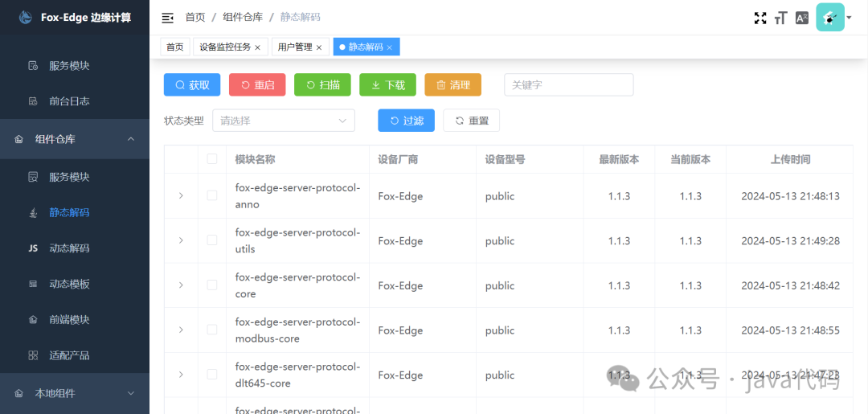Click the 前台日志 sidebar icon
Viewport: 868px width, 414px height.
pyautogui.click(x=33, y=101)
